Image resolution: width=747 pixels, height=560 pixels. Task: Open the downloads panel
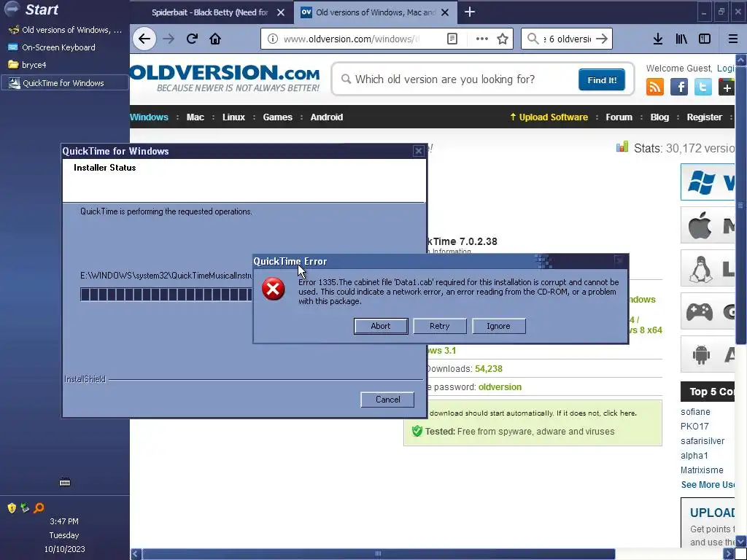click(658, 39)
